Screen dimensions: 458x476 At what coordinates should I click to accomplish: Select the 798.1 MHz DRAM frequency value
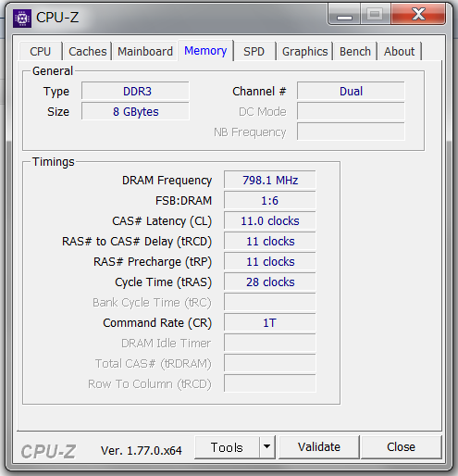point(270,181)
